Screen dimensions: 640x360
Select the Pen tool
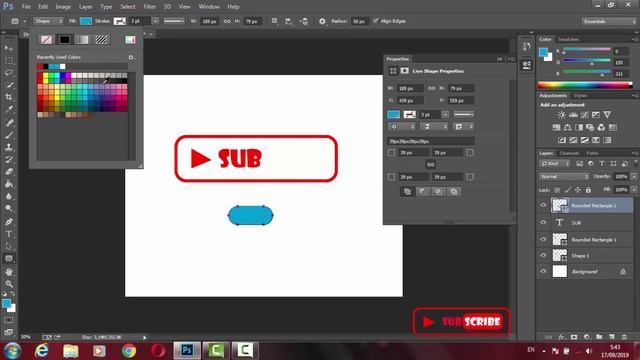click(9, 222)
